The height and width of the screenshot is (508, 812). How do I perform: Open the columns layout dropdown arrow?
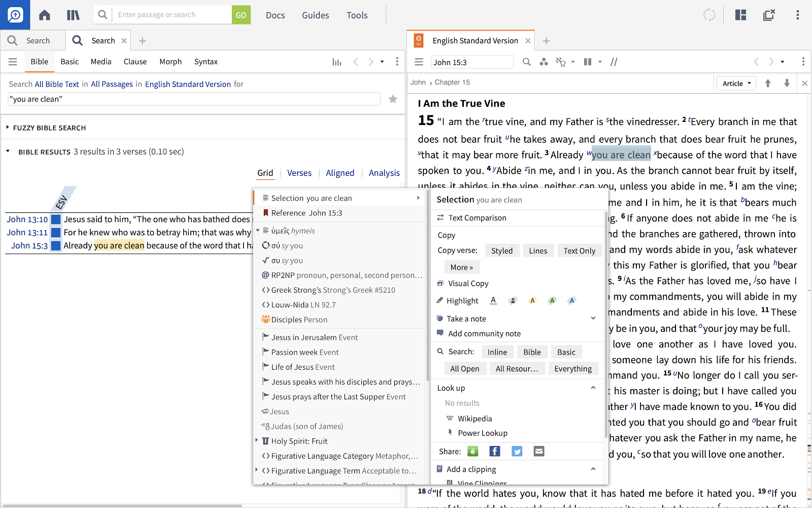click(x=600, y=62)
